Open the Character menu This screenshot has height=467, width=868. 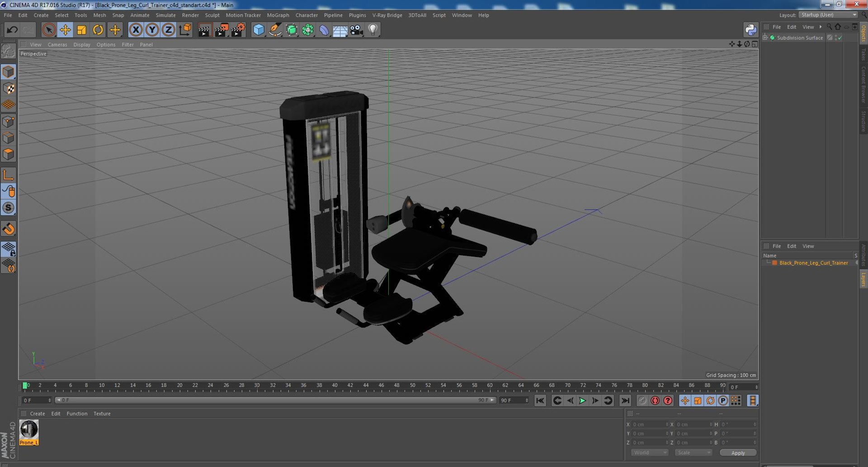click(307, 15)
